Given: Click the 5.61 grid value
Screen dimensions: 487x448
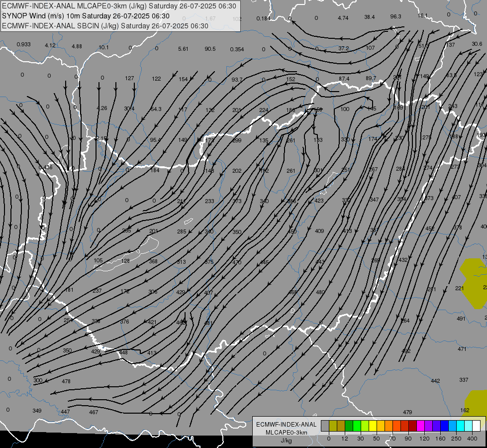Looking at the screenshot, I should (x=183, y=49).
